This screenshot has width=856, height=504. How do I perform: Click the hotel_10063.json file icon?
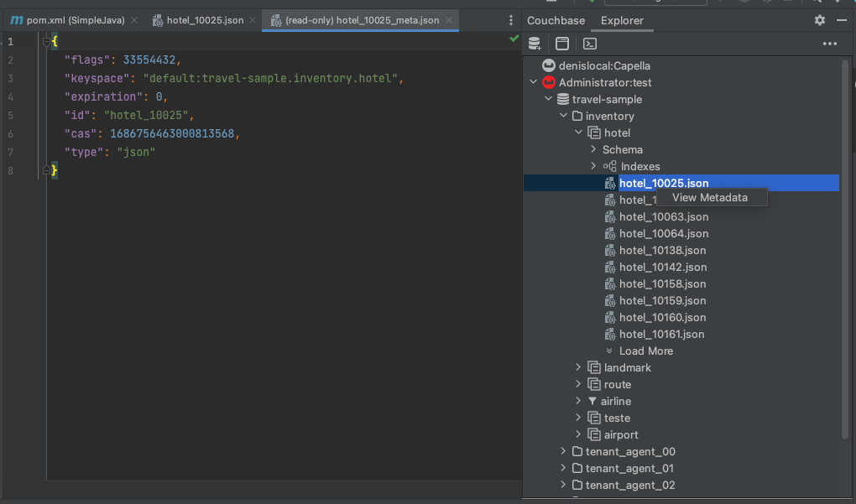pos(610,216)
